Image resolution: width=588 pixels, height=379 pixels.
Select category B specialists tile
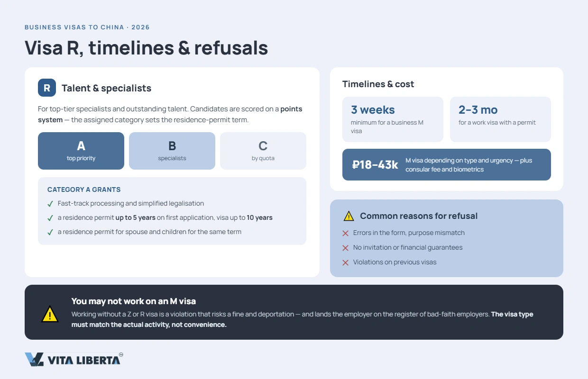click(172, 151)
